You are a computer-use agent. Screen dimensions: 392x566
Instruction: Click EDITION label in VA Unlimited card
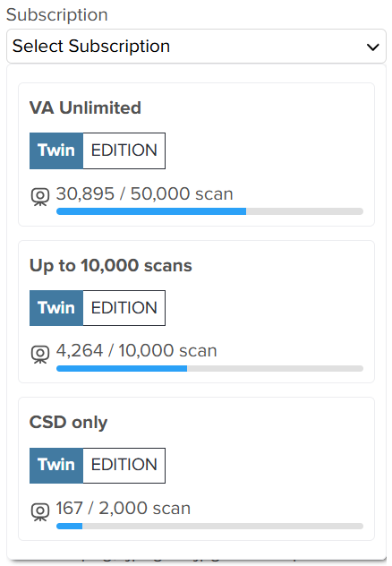pyautogui.click(x=124, y=150)
